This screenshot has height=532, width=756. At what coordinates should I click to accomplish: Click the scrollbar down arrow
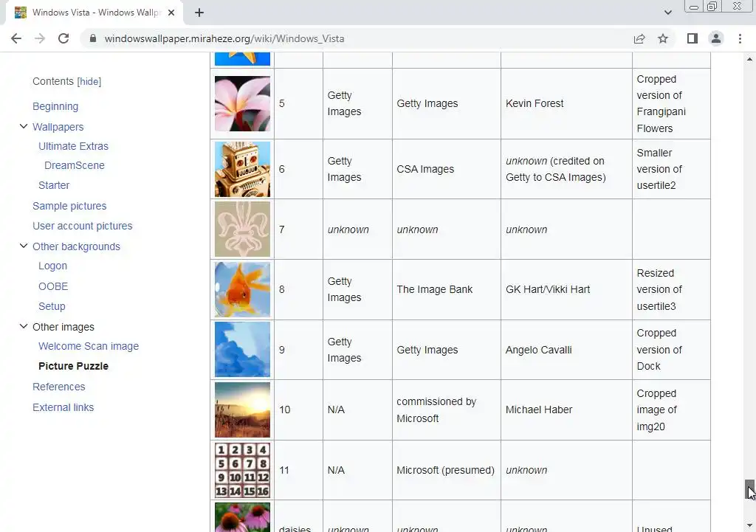[749, 525]
